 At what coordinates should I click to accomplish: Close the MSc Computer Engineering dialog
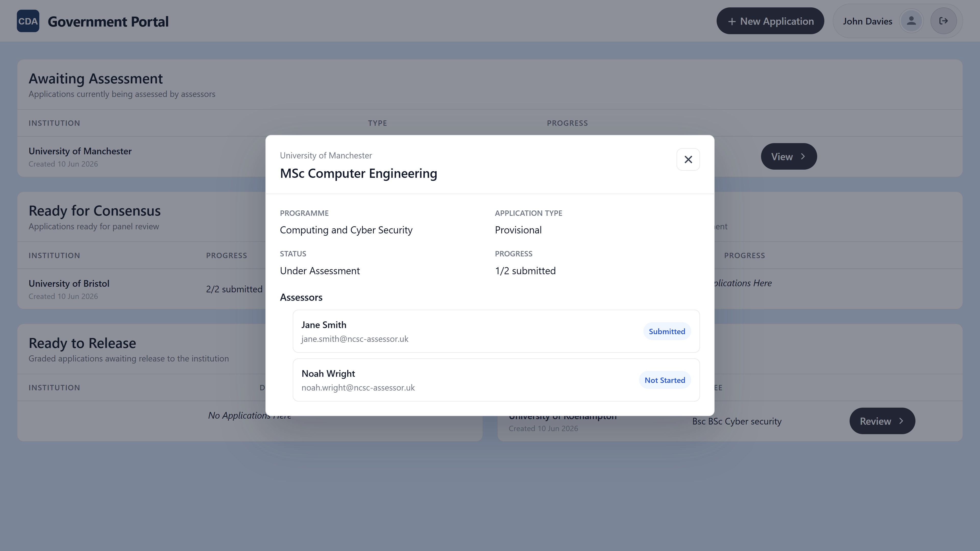688,159
